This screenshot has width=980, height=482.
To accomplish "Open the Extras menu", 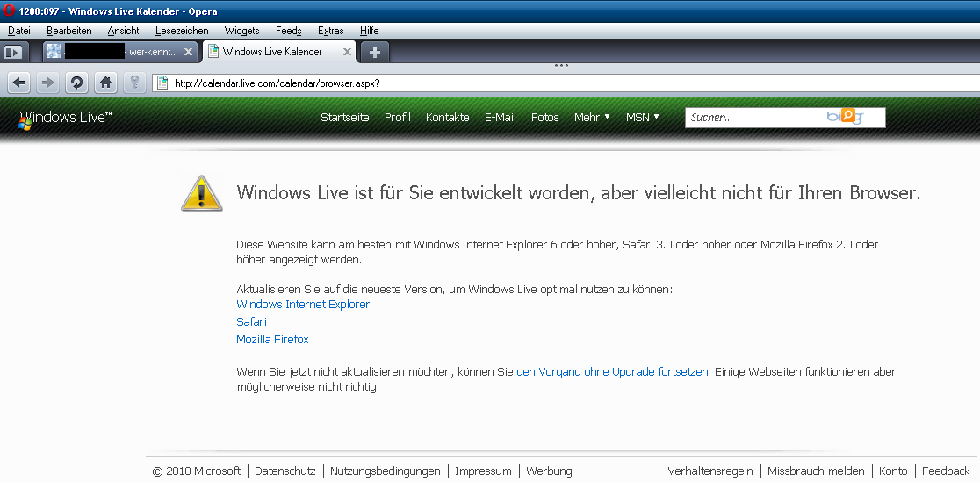I will click(331, 31).
